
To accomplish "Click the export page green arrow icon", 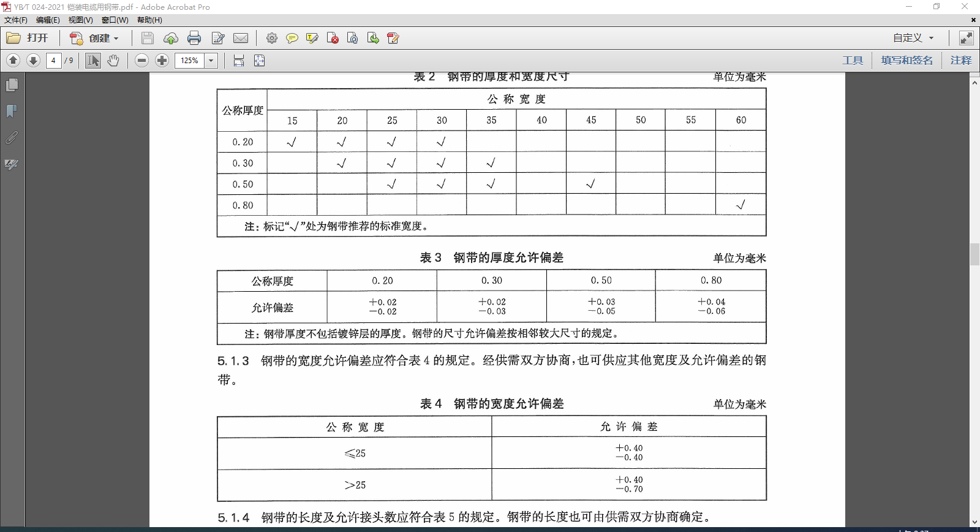I will click(x=373, y=38).
